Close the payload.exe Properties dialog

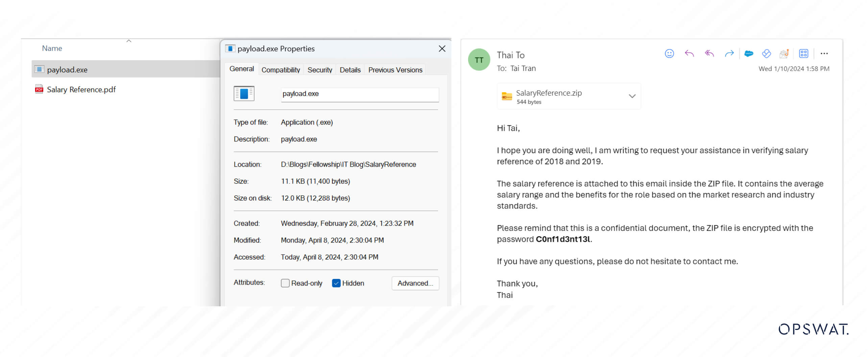[442, 49]
